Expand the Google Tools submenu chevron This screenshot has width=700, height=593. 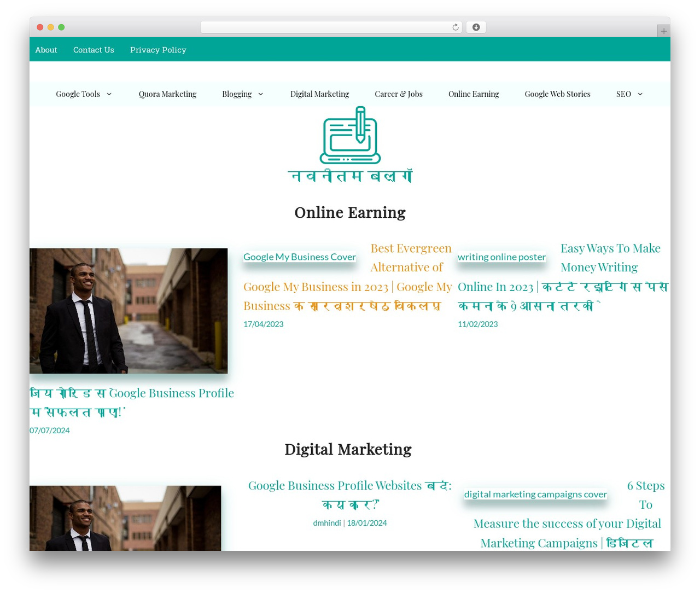tap(109, 94)
